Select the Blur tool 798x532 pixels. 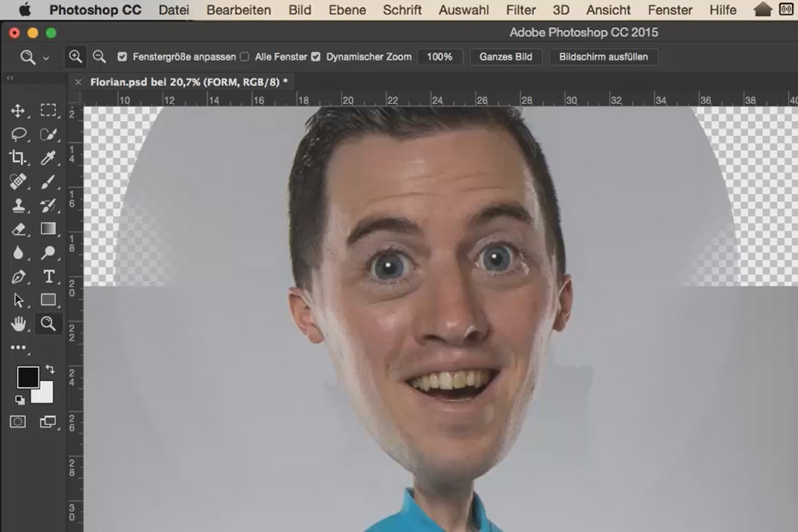[x=18, y=253]
